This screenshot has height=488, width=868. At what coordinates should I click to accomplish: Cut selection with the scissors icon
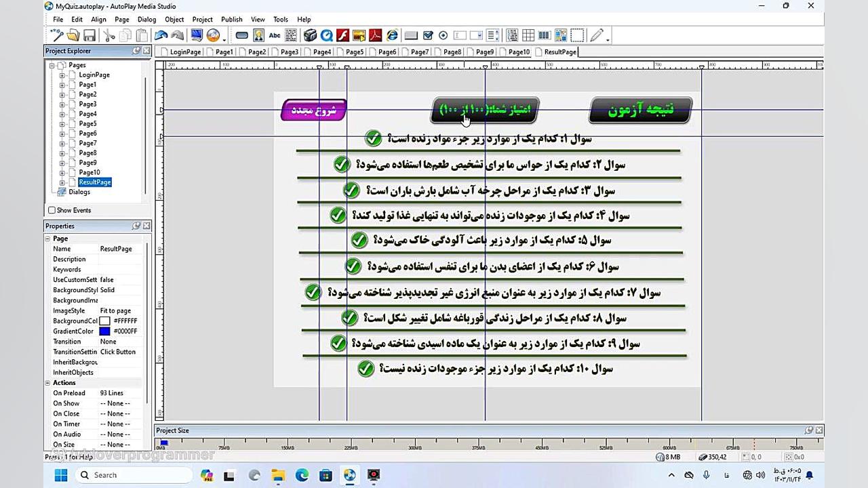tap(108, 35)
